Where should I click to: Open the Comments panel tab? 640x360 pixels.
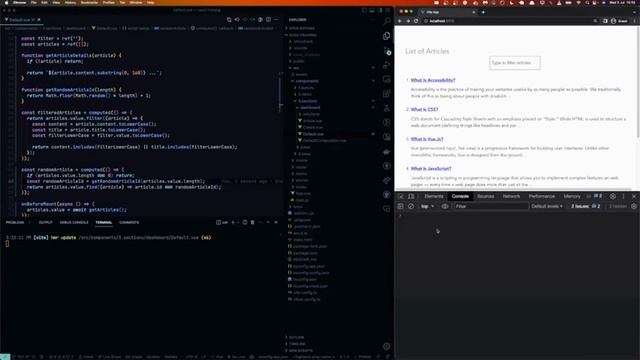(x=129, y=222)
